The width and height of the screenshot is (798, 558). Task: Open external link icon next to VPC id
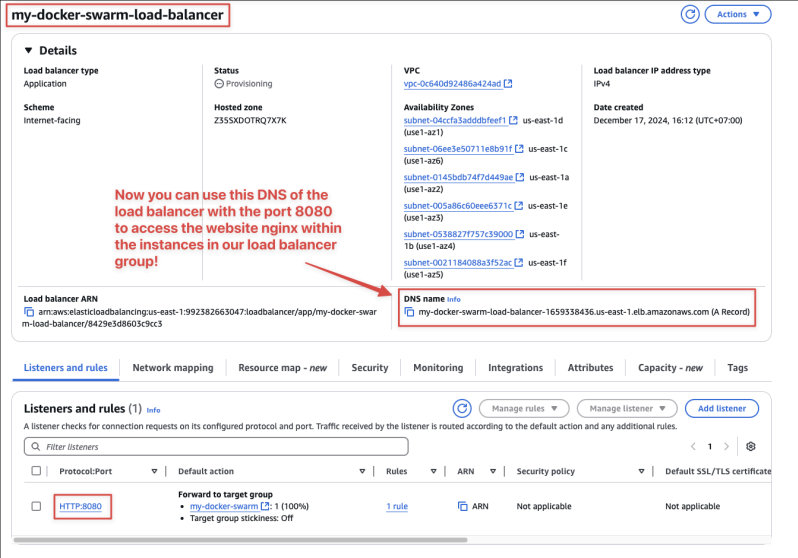(508, 83)
